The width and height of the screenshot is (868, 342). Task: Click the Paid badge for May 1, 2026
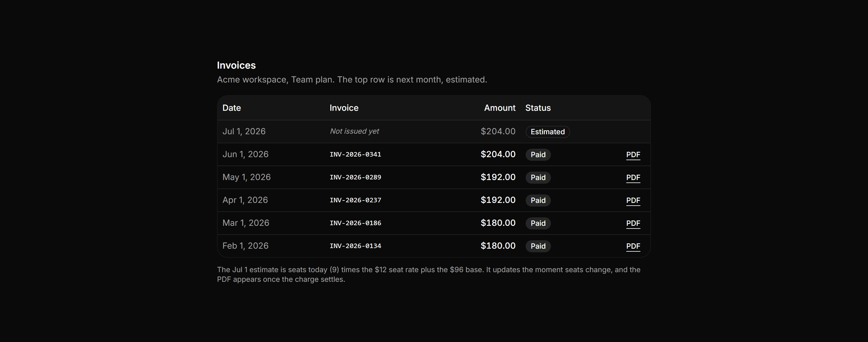pyautogui.click(x=538, y=177)
